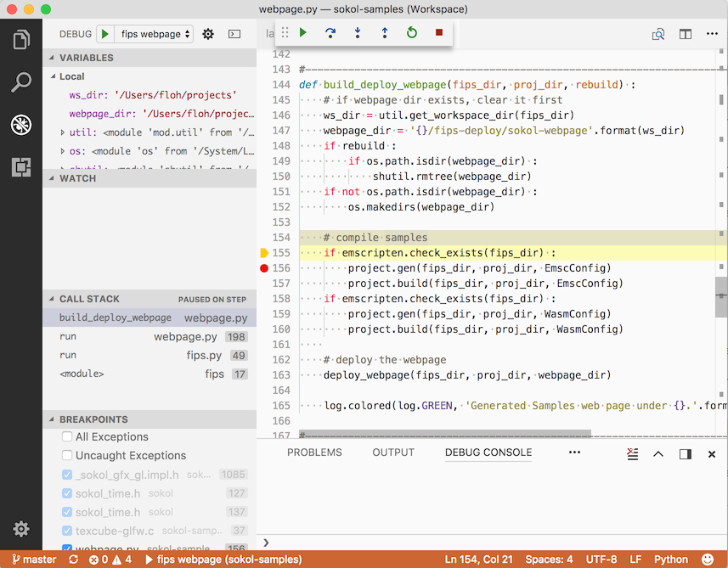Select the webpage_dir variable row
Viewport: 728px width, 568px height.
click(x=149, y=114)
